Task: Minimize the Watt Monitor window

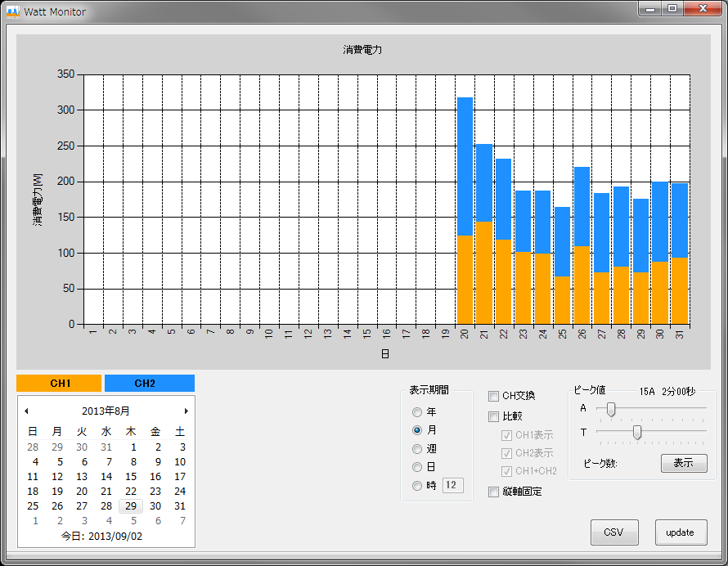Action: [650, 9]
